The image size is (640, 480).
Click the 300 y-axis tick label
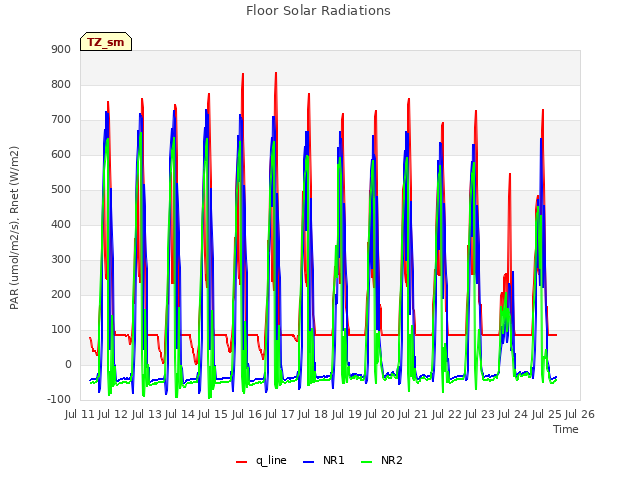pos(61,260)
